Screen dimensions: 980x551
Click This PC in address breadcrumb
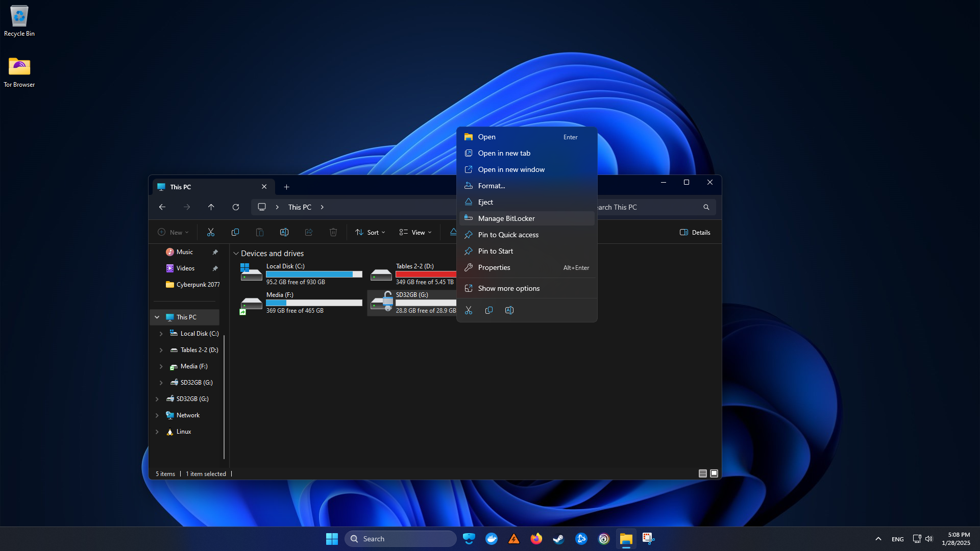tap(300, 207)
